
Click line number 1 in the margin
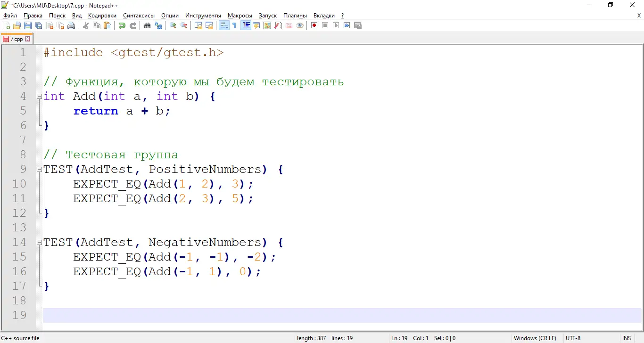point(23,52)
